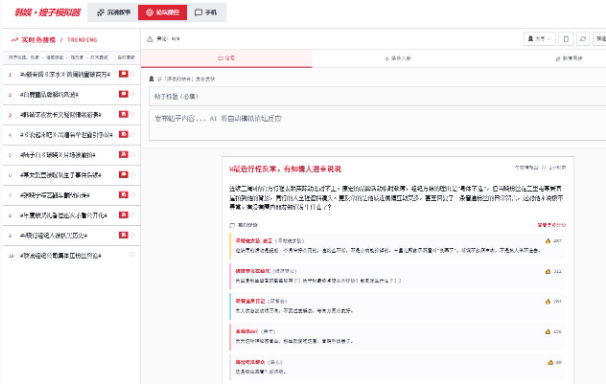
Task: Click the post content textarea with the AI placeholder
Action: 377,125
